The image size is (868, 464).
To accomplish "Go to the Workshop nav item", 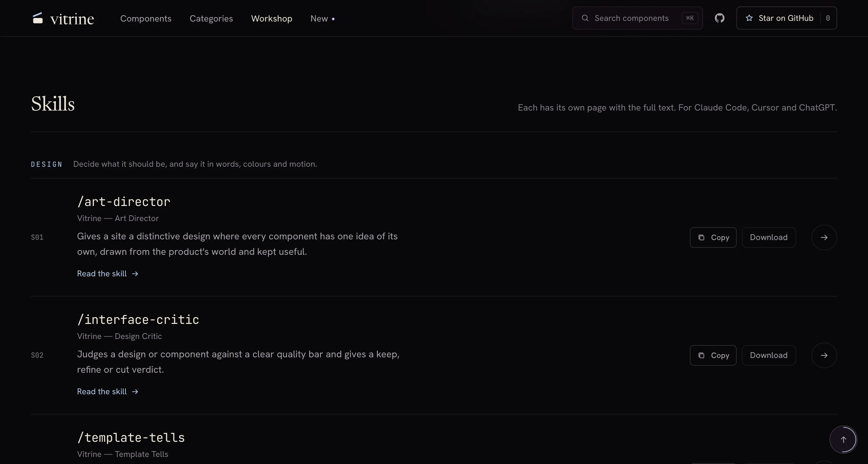I will click(272, 19).
